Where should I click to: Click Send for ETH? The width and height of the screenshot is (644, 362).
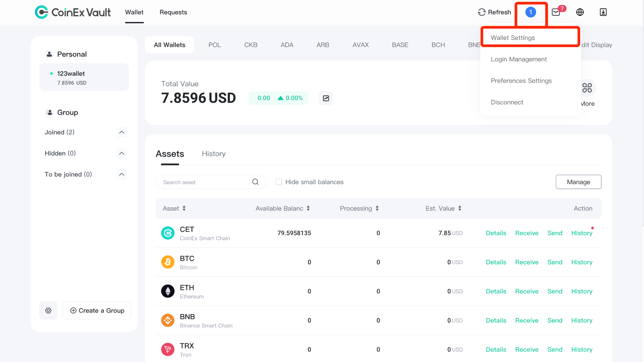point(555,291)
